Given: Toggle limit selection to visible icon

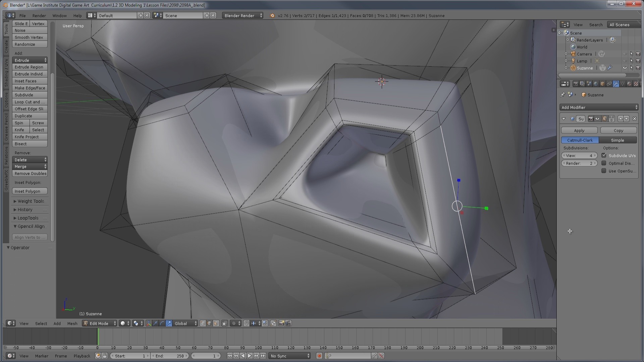Looking at the screenshot, I should [224, 323].
